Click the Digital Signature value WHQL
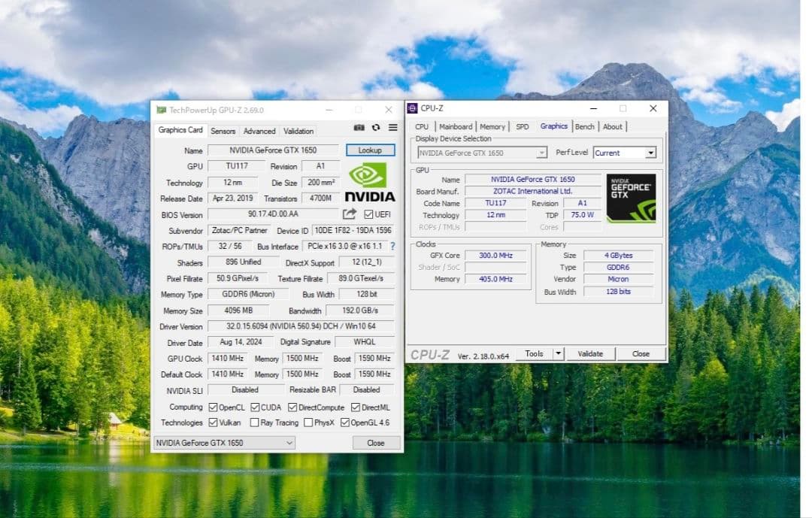The width and height of the screenshot is (812, 518). click(365, 342)
